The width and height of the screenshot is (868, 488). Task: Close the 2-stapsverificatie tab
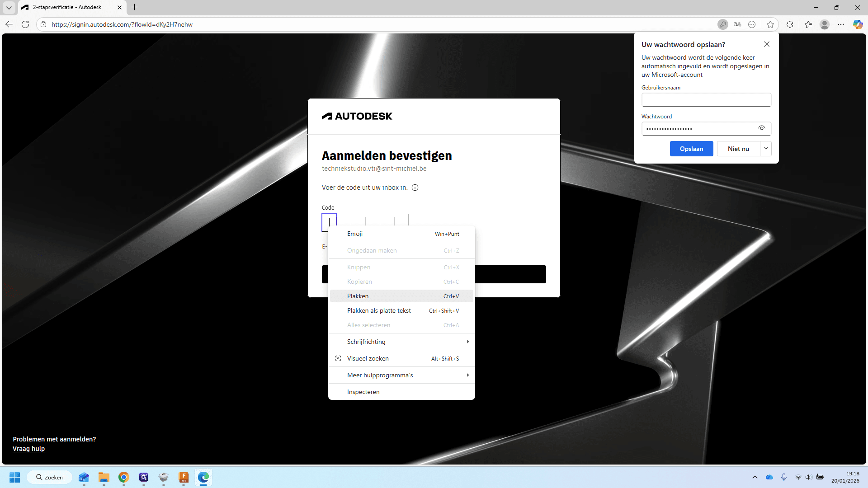click(119, 7)
